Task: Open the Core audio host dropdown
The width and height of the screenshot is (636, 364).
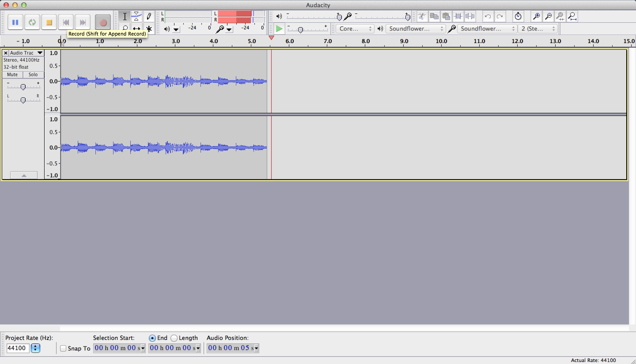Action: coord(355,29)
